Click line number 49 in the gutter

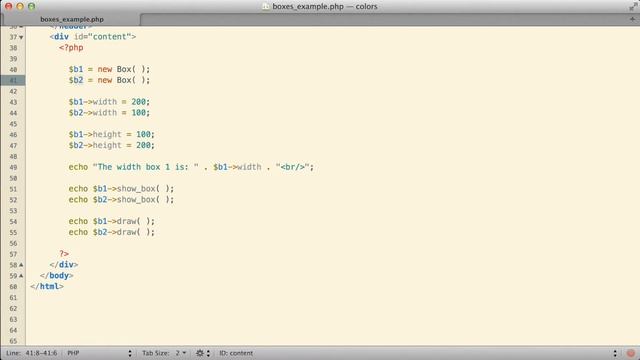click(x=13, y=167)
